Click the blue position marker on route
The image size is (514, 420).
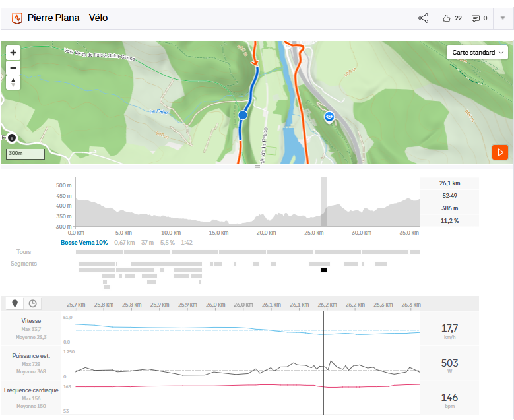point(243,115)
